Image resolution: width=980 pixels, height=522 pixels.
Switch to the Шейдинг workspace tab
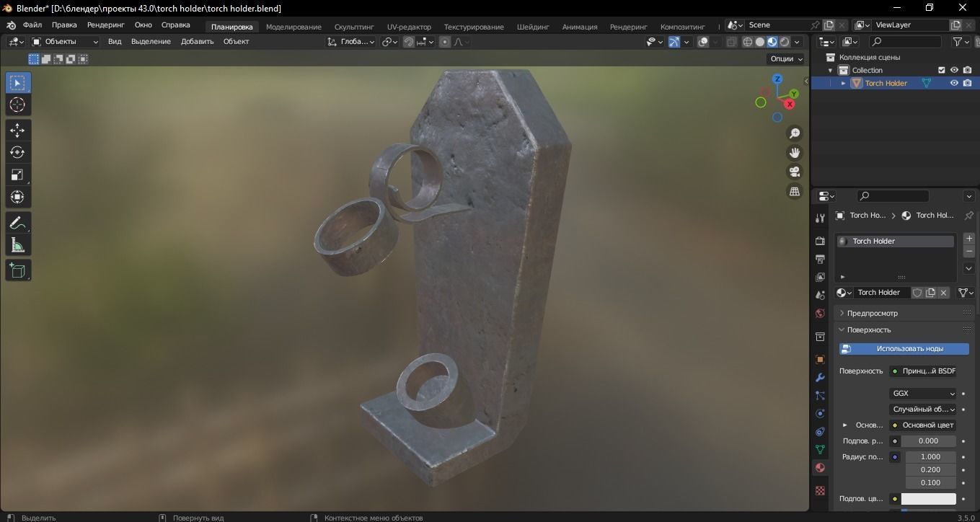click(x=533, y=27)
